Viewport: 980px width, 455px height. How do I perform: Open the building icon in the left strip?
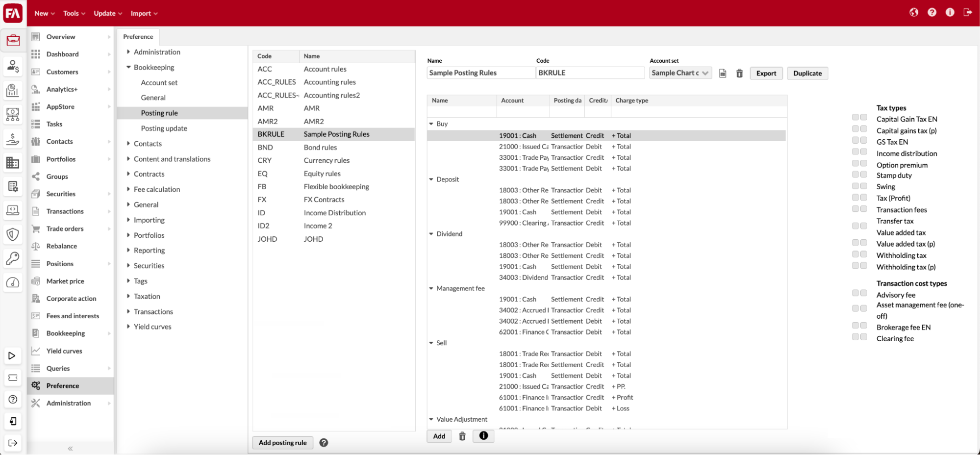click(13, 162)
